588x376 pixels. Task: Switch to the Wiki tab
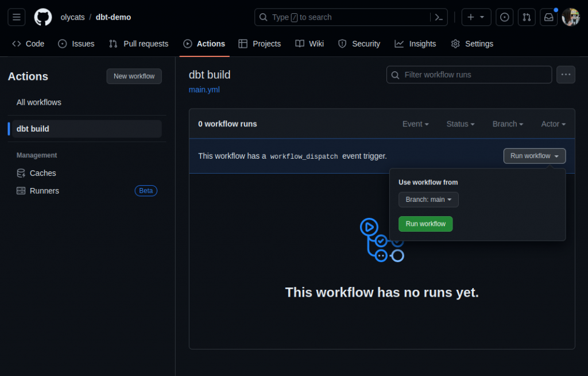click(310, 44)
